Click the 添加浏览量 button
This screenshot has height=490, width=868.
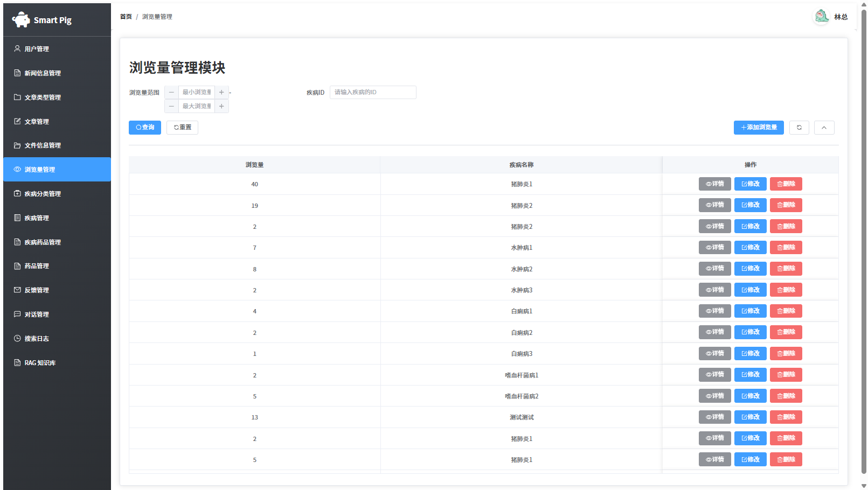click(759, 128)
